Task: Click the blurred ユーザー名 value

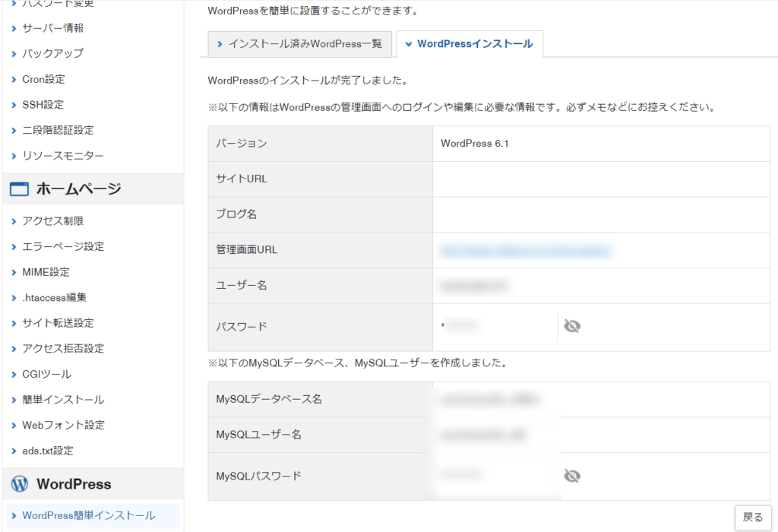Action: (x=474, y=286)
